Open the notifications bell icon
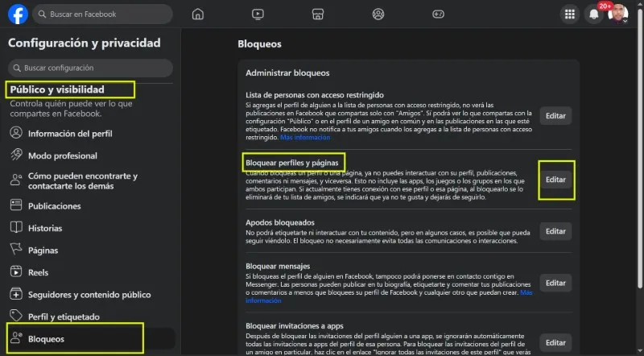The image size is (644, 356). tap(594, 14)
